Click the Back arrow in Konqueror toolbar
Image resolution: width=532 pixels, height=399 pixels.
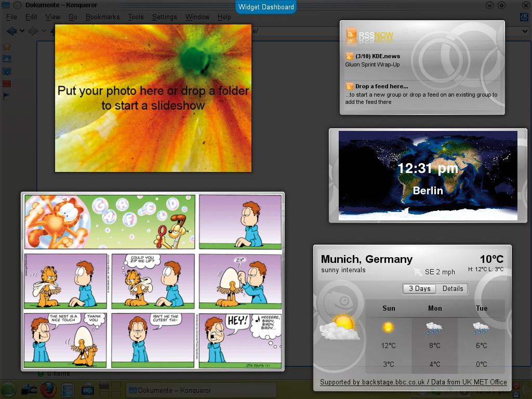click(x=11, y=31)
